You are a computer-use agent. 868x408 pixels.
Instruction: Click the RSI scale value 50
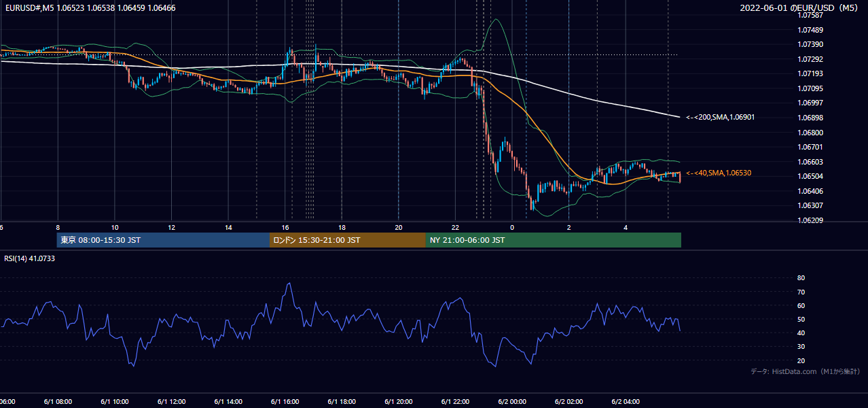pyautogui.click(x=801, y=320)
